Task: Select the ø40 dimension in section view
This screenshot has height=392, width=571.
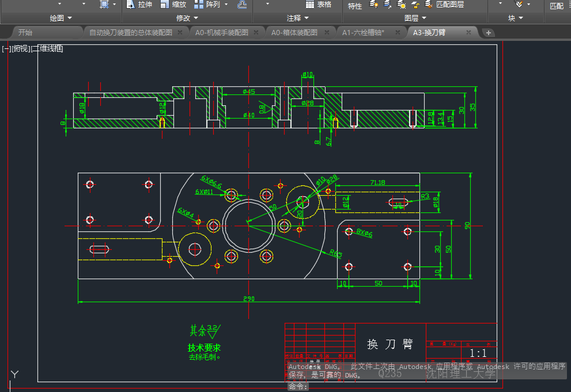Action: tap(249, 115)
